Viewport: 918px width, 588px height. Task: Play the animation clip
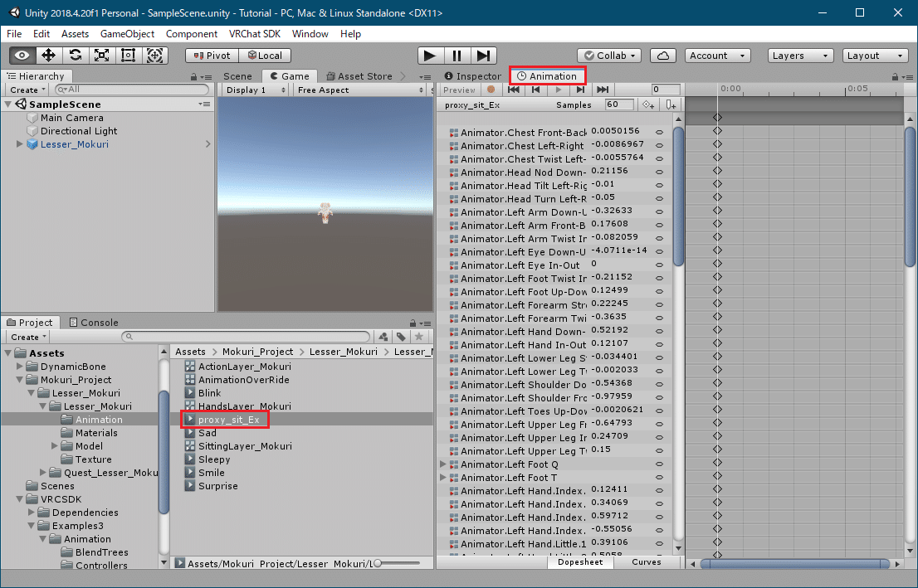[x=558, y=90]
